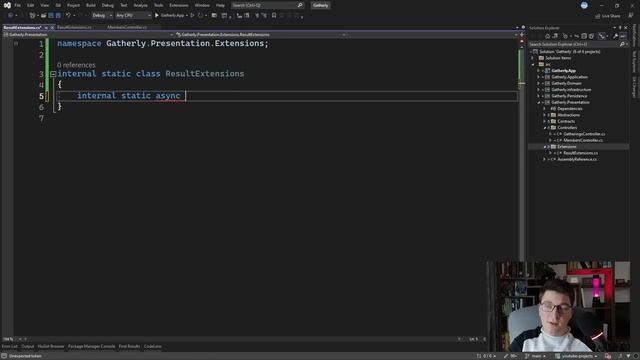Select the Gatherly.Domain project

566,83
